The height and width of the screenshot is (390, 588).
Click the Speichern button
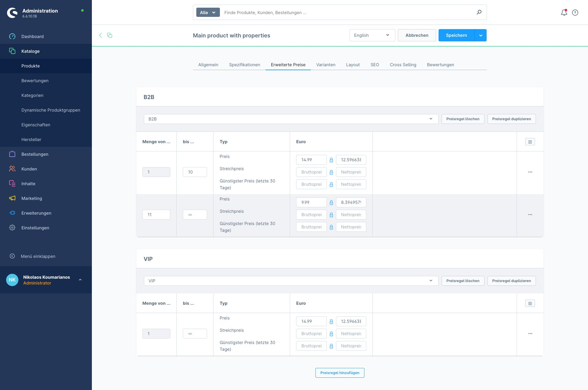456,35
